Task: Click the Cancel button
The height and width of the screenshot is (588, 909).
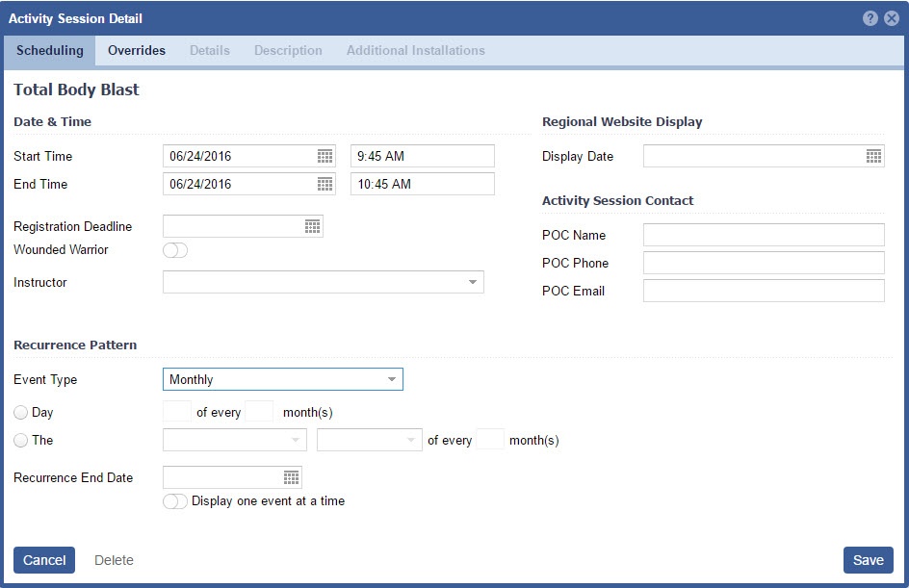Action: 44,560
